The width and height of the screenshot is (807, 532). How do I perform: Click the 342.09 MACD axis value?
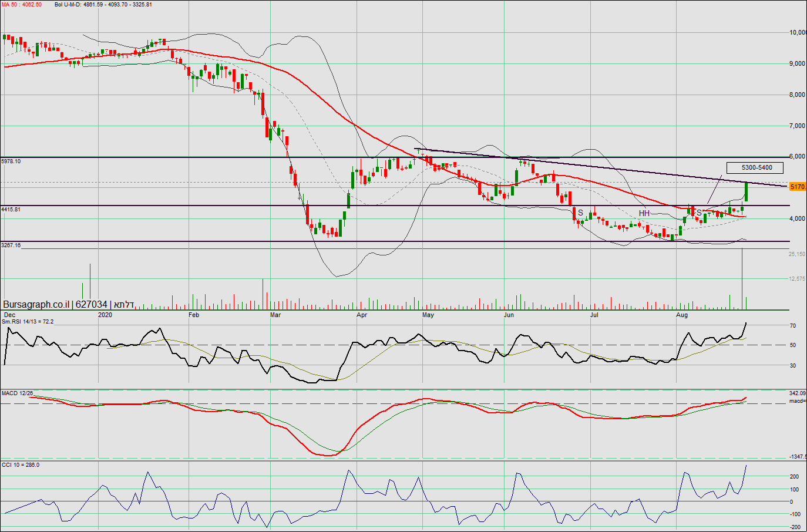click(x=798, y=393)
